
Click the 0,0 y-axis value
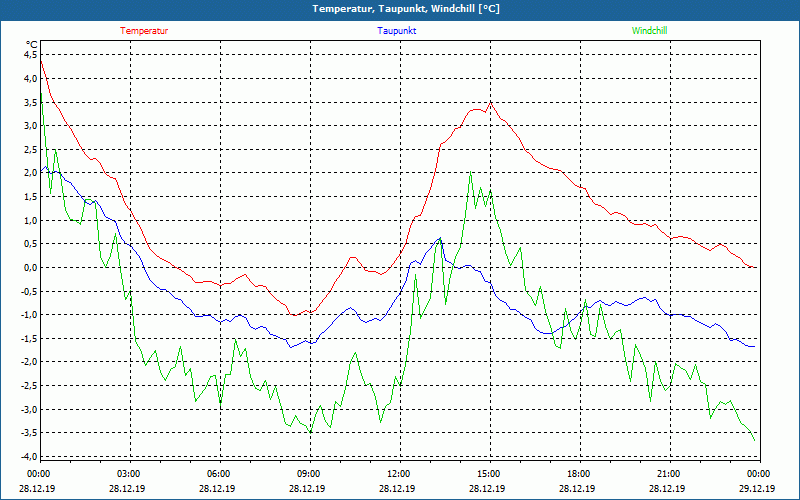30,267
